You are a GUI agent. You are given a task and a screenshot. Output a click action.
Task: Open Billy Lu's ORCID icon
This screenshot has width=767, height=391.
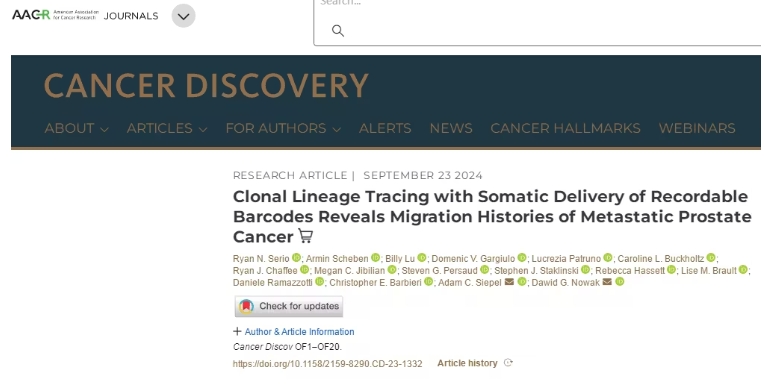pyautogui.click(x=422, y=258)
